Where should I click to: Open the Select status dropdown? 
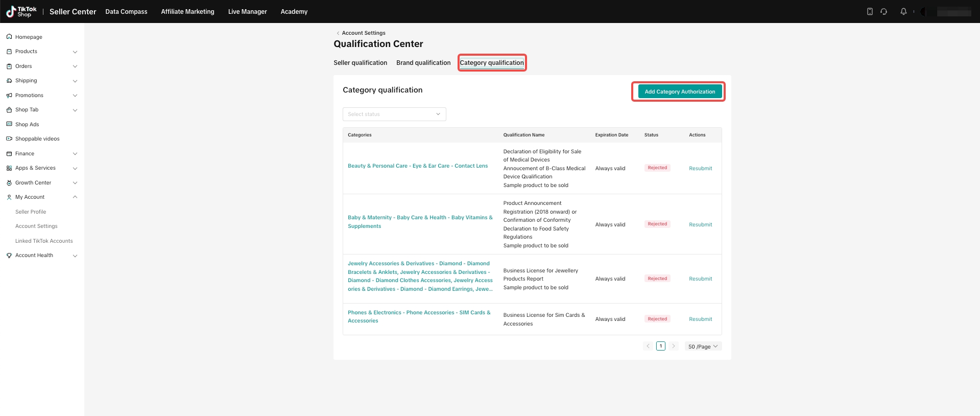tap(394, 114)
